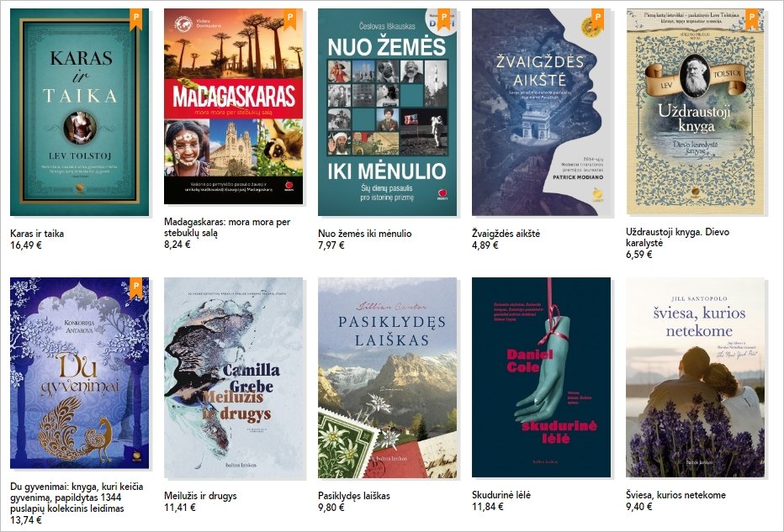Click the P badge on Nuo žemės iki mėnulio
The image size is (784, 532).
pos(443,19)
